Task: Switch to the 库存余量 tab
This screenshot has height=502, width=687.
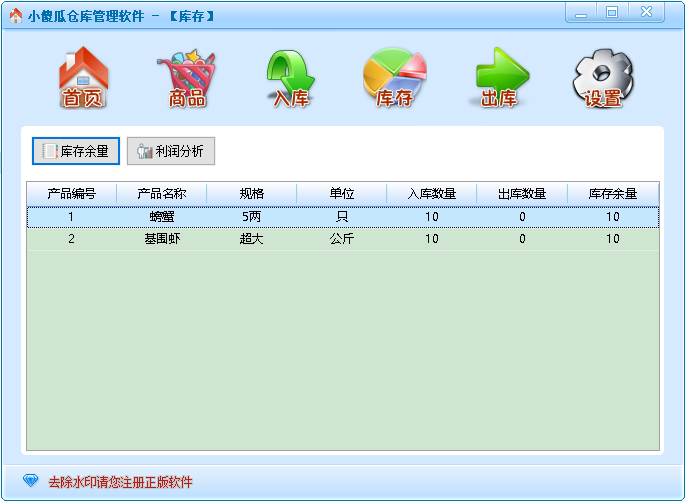Action: pyautogui.click(x=76, y=152)
